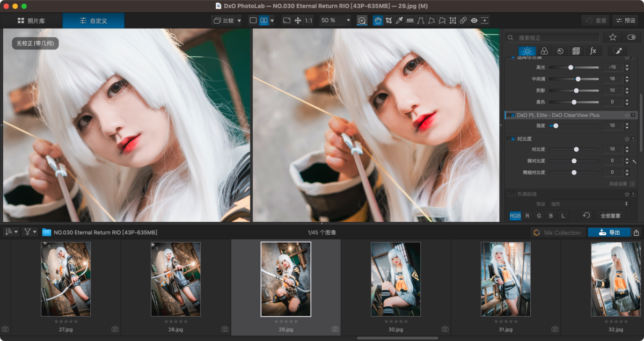
Task: Switch to the 自定义 tab
Action: 93,20
